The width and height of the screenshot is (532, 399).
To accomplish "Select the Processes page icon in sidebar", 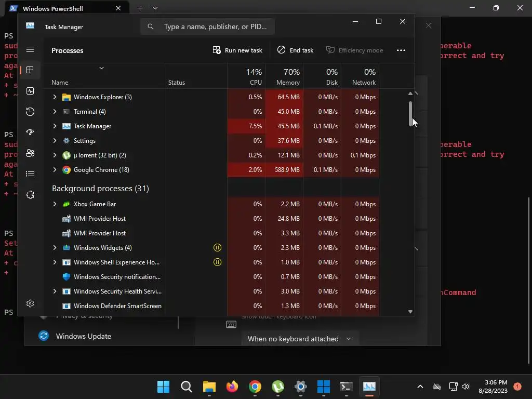I will click(x=30, y=70).
